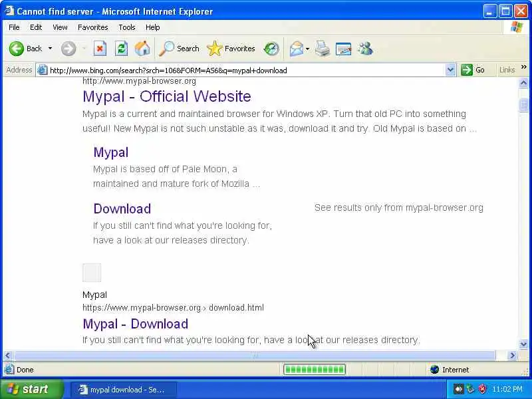Click the Done status page icon

(x=9, y=370)
